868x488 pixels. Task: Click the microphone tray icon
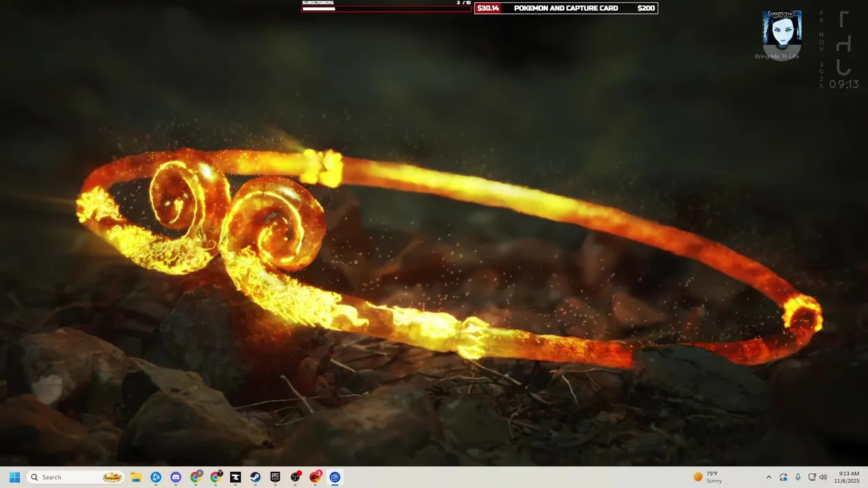(797, 477)
